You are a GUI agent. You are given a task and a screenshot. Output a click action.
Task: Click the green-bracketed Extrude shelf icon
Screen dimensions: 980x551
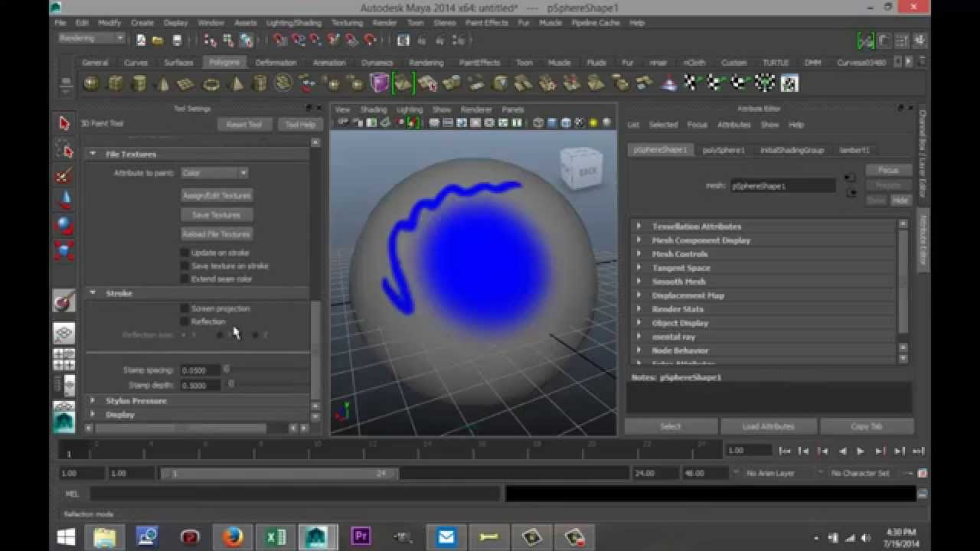click(403, 83)
